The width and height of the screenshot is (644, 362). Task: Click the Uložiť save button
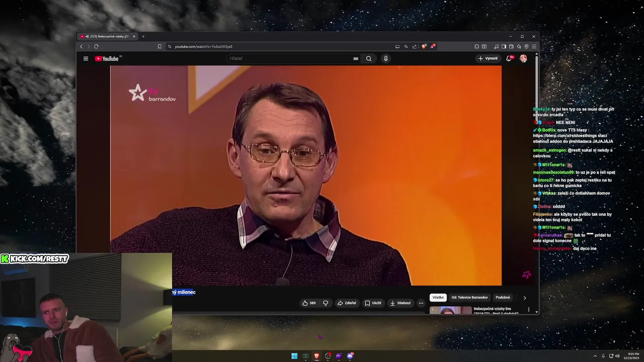(x=373, y=303)
